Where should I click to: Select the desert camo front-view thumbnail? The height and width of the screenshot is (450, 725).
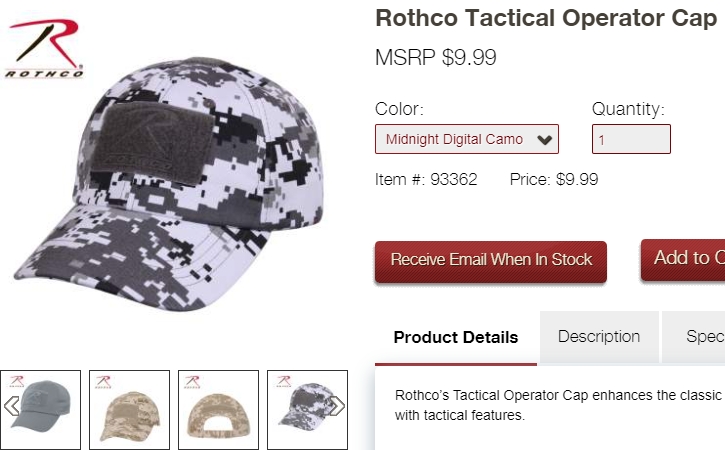click(x=129, y=407)
